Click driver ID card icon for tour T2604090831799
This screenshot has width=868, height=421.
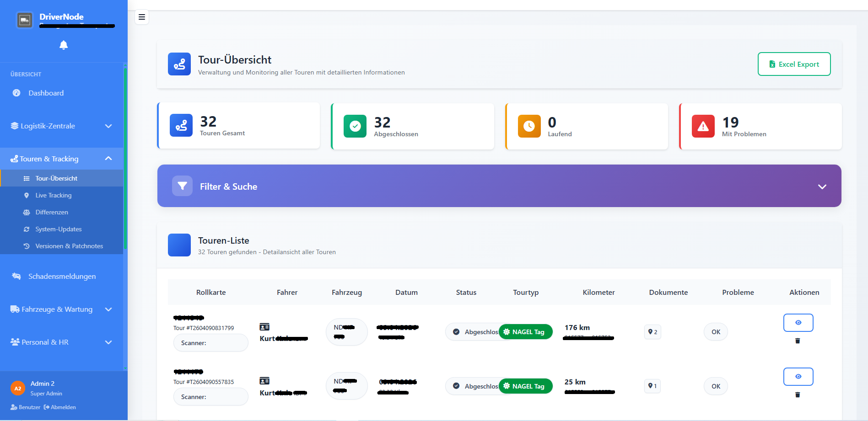point(264,327)
